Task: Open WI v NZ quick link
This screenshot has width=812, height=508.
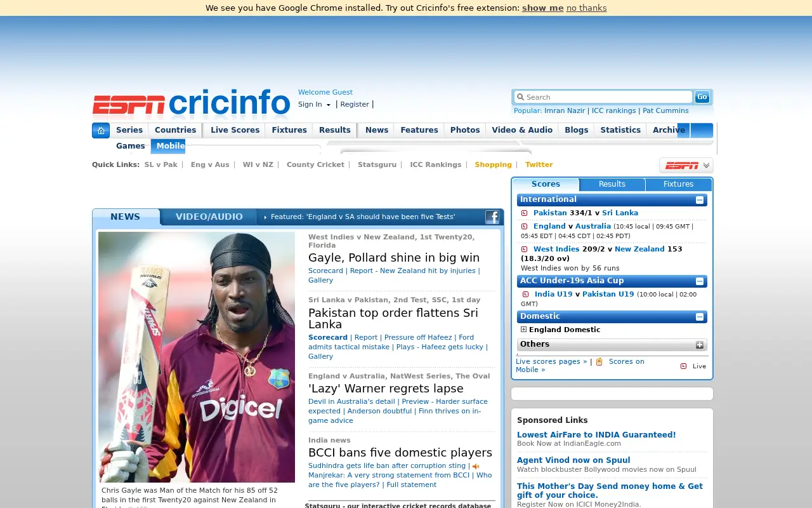Action: (x=258, y=165)
